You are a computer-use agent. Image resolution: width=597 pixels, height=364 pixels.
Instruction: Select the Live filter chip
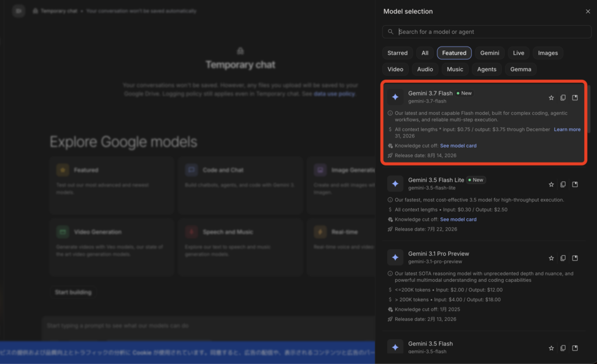click(518, 53)
